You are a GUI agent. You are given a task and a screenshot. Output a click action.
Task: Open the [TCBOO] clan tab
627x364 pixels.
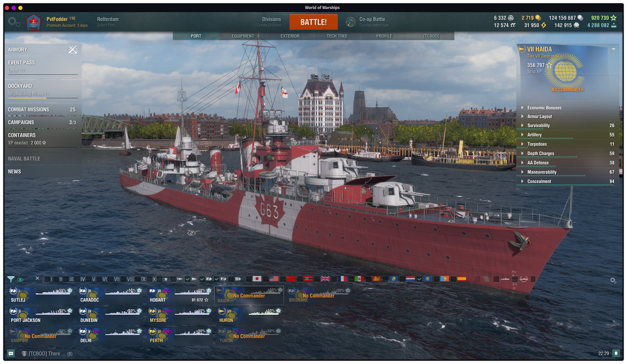tap(431, 36)
